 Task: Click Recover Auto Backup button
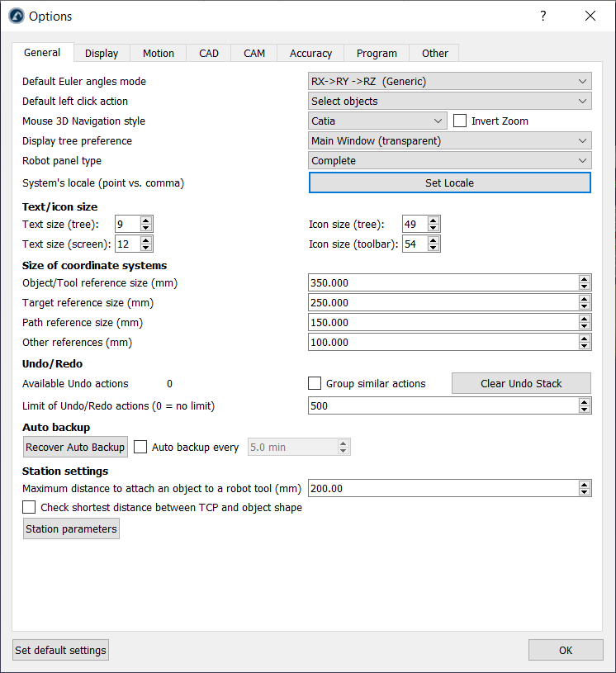pyautogui.click(x=75, y=447)
